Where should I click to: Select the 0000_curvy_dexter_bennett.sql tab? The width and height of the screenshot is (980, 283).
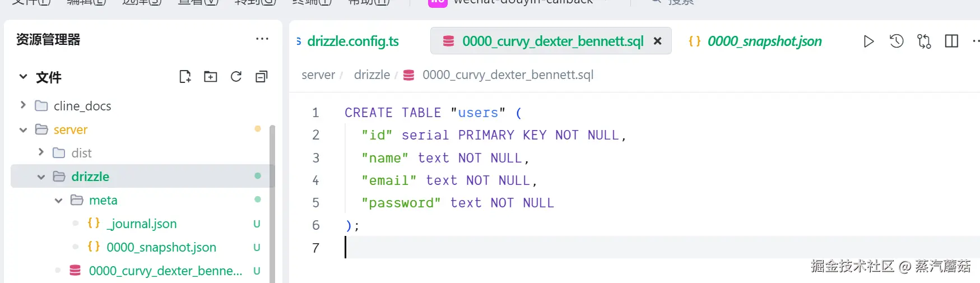point(551,41)
